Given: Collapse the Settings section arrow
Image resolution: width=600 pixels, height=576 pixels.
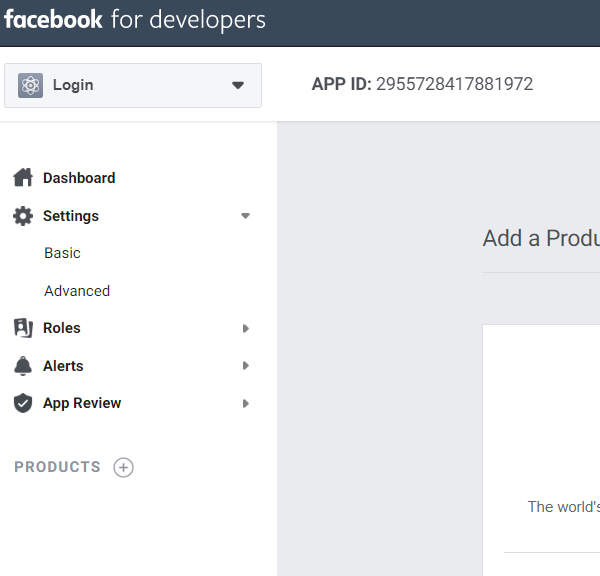Looking at the screenshot, I should (x=245, y=216).
